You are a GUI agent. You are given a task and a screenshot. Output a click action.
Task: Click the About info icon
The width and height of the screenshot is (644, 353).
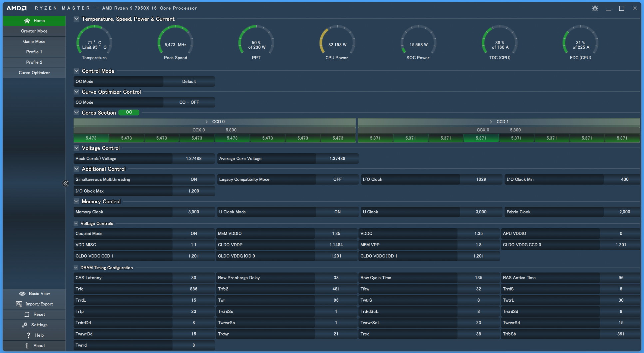pyautogui.click(x=27, y=346)
